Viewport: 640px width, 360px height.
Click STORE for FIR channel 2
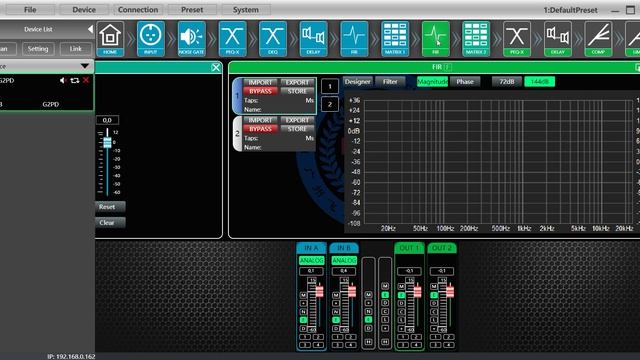(297, 129)
